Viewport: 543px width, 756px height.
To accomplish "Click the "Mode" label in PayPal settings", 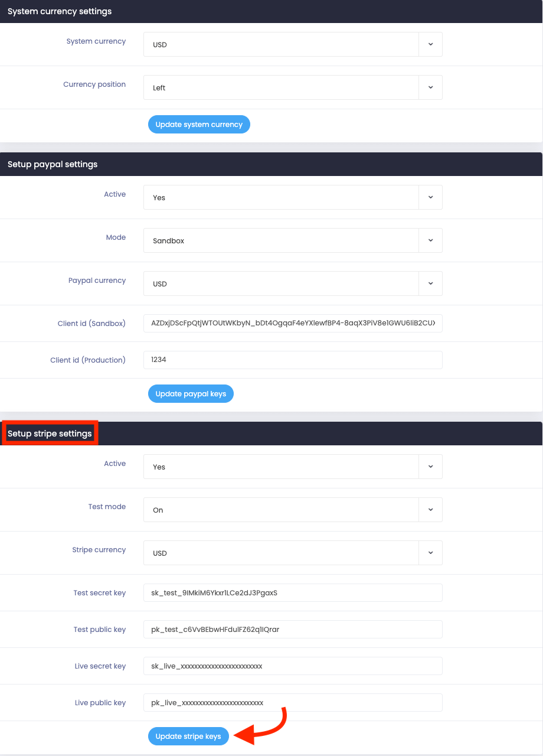I will [x=116, y=237].
